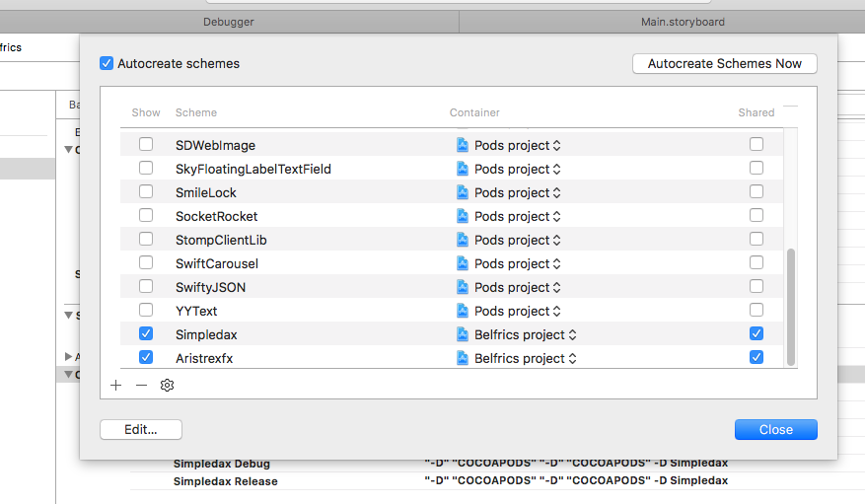Click the project icon in SocketRocket row
This screenshot has width=865, height=504.
463,216
